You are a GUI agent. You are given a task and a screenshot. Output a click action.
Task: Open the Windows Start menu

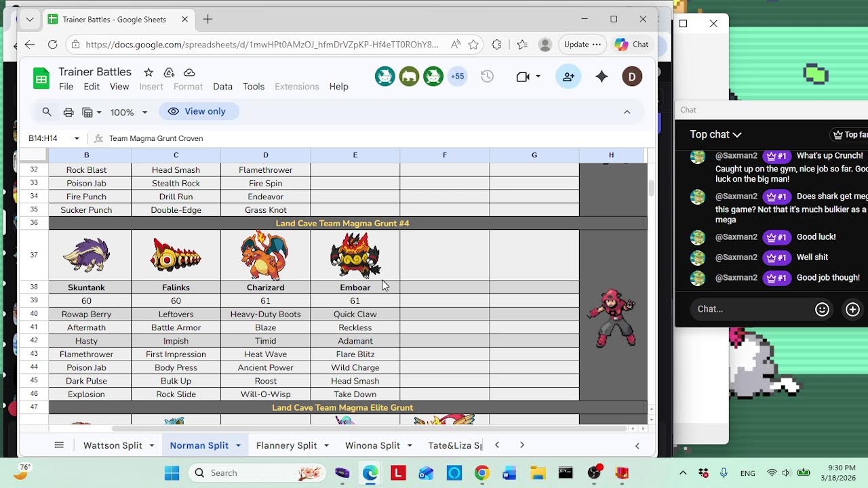[172, 472]
